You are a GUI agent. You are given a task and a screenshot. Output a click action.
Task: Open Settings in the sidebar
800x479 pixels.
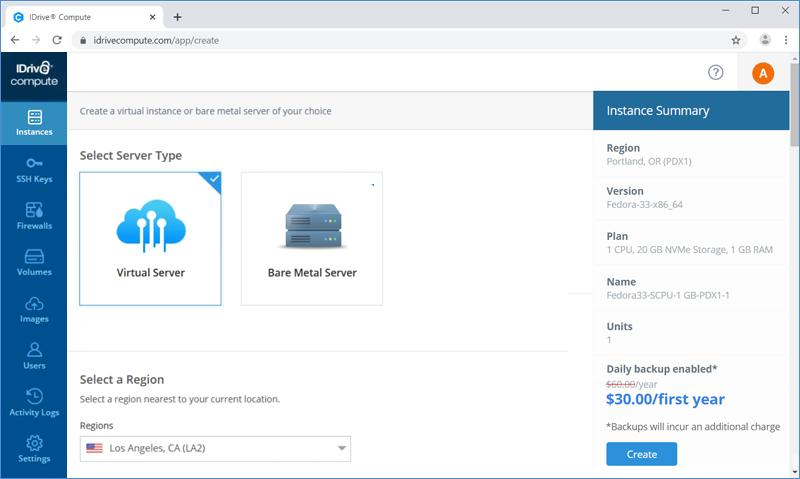pos(34,449)
